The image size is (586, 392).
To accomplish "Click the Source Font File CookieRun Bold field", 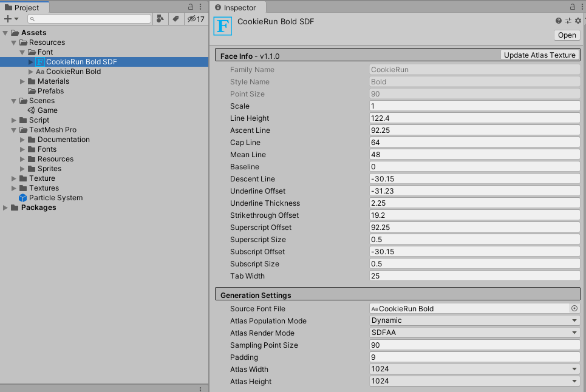I will (x=470, y=308).
